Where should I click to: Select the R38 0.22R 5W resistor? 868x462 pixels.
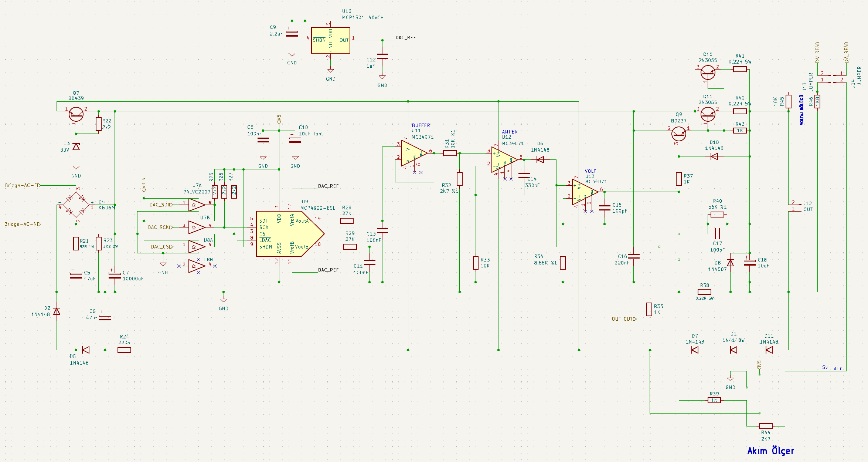tap(704, 292)
